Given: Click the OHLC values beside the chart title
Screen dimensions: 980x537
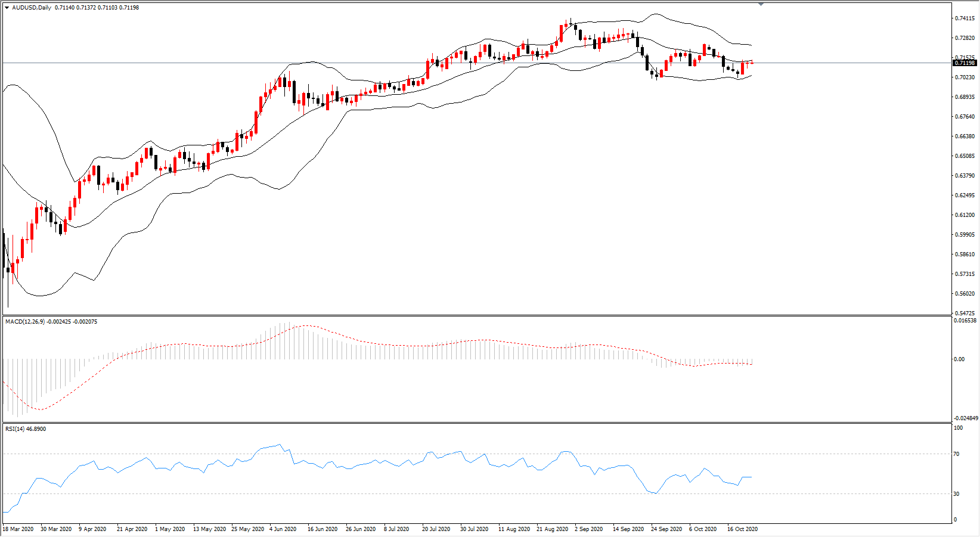Looking at the screenshot, I should click(x=97, y=8).
